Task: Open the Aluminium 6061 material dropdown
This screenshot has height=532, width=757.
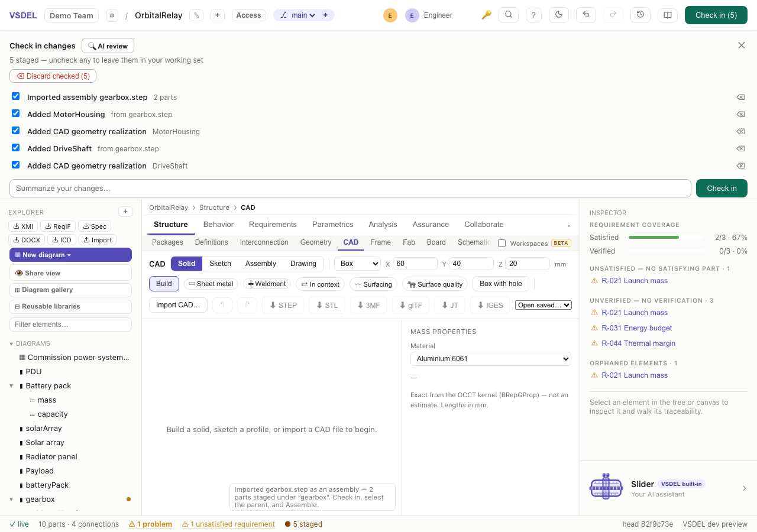Action: 491,359
